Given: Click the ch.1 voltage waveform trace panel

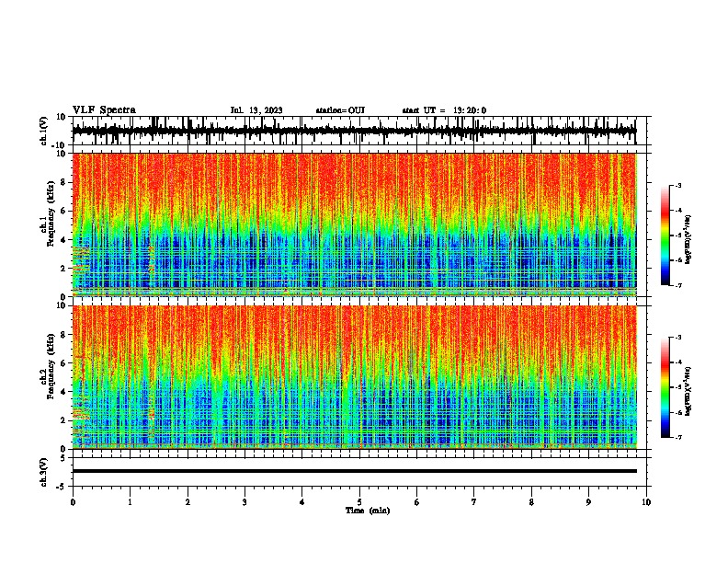Looking at the screenshot, I should pyautogui.click(x=359, y=131).
